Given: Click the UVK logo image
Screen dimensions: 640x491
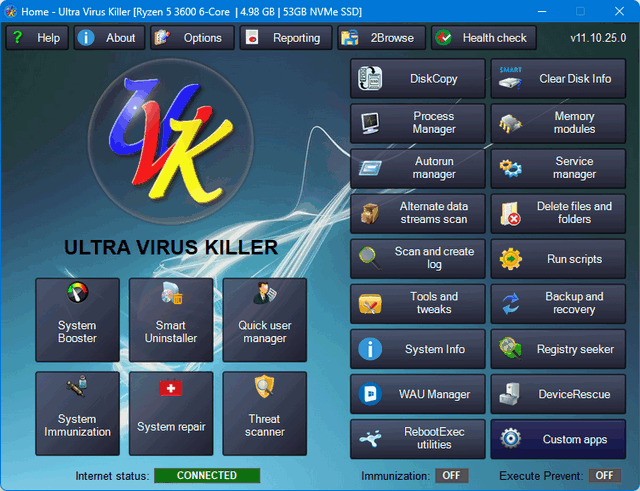Looking at the screenshot, I should coord(171,141).
